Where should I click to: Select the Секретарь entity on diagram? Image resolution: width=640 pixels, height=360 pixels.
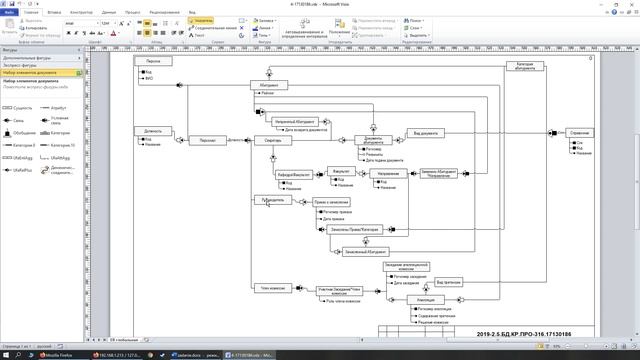point(273,140)
